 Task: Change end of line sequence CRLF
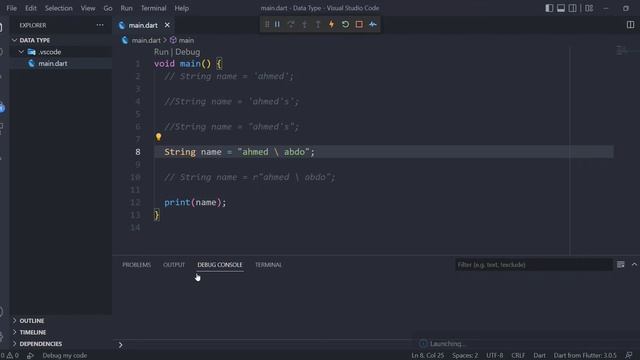coord(518,356)
